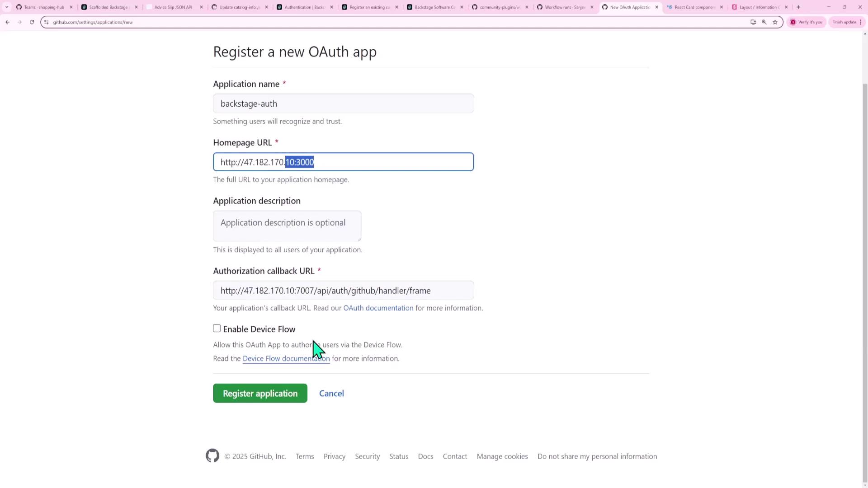The width and height of the screenshot is (868, 488).
Task: Click the GitHub logo in the footer
Action: coord(212,456)
